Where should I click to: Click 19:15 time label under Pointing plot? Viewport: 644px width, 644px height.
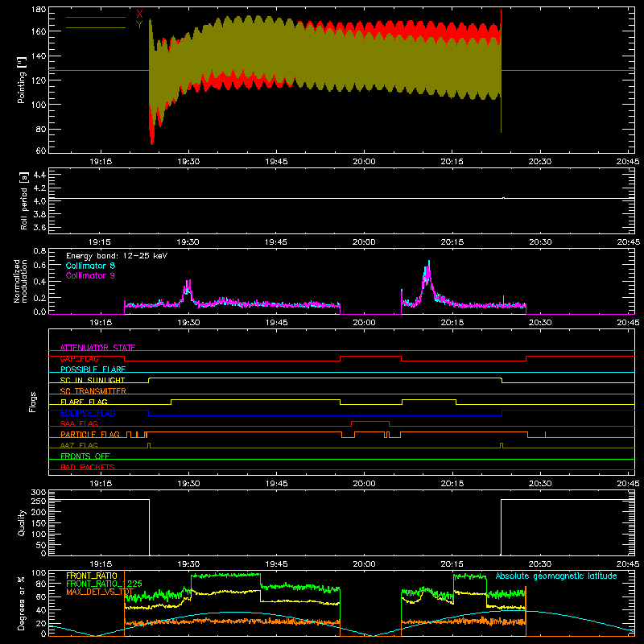click(x=101, y=162)
